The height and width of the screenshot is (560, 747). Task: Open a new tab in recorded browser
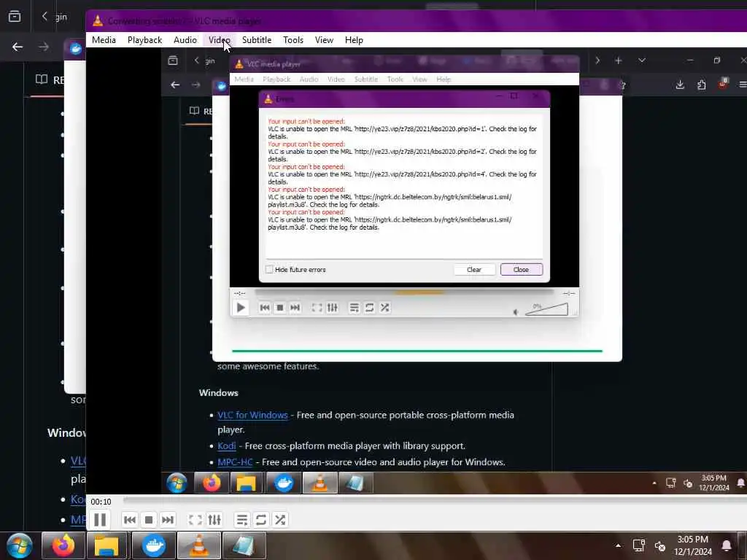(619, 61)
